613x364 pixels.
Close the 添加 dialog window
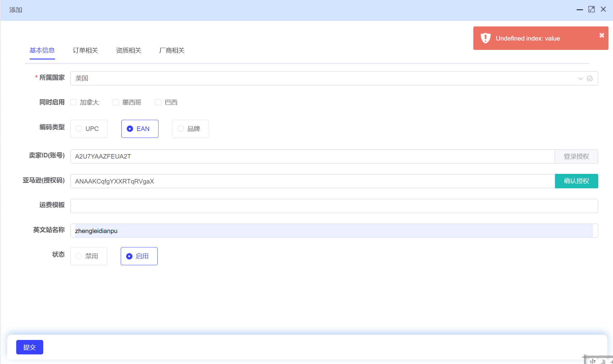click(603, 9)
